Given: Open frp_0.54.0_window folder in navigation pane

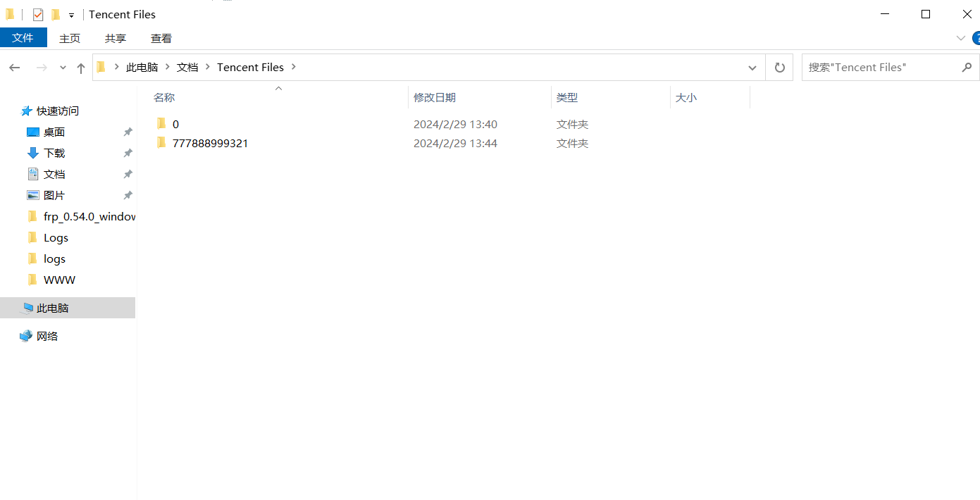Looking at the screenshot, I should point(89,216).
